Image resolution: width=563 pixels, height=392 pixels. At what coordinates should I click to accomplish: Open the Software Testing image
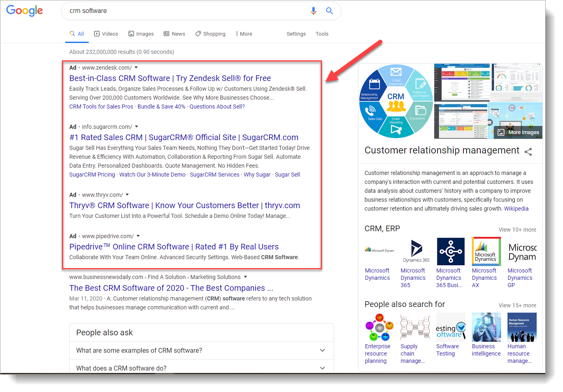coord(451,327)
